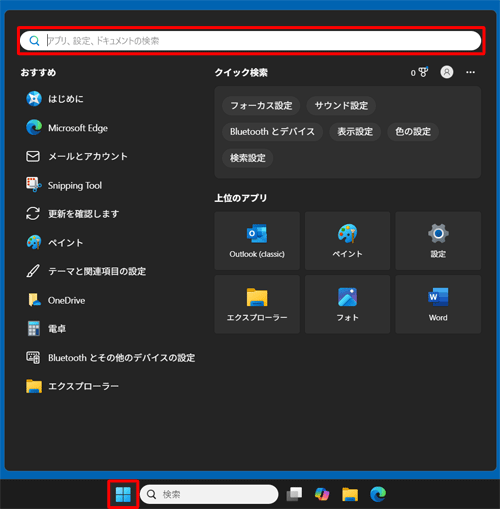Open ペイント tile in top apps
This screenshot has width=500, height=509.
click(347, 241)
